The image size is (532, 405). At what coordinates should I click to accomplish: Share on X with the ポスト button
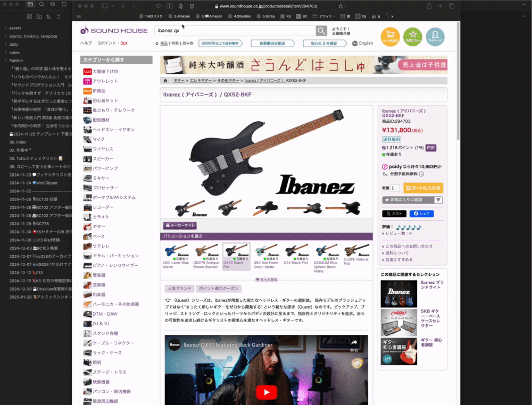(394, 214)
